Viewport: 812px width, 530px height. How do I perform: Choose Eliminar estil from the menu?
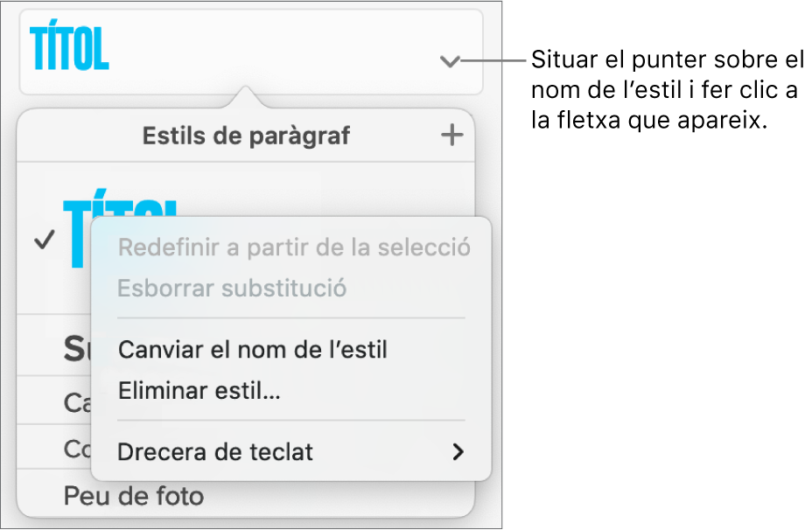pyautogui.click(x=199, y=391)
